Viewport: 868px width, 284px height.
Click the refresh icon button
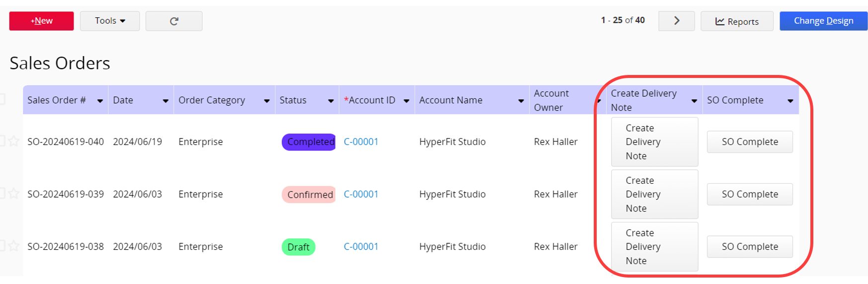tap(174, 21)
